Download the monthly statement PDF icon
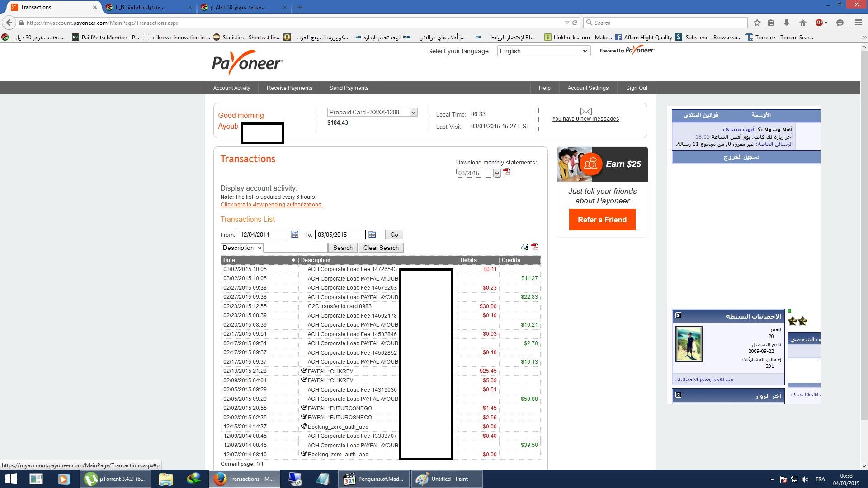868x488 pixels. 507,172
